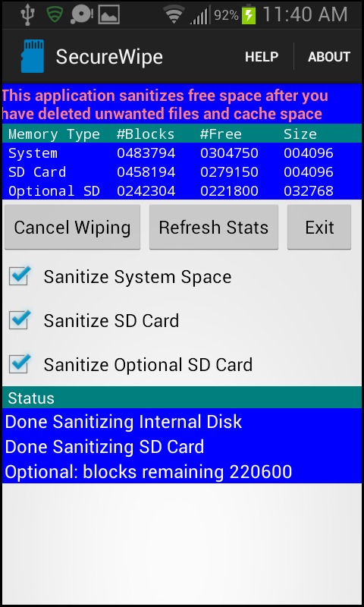Tap the picture notification icon
The image size is (364, 607).
(108, 14)
